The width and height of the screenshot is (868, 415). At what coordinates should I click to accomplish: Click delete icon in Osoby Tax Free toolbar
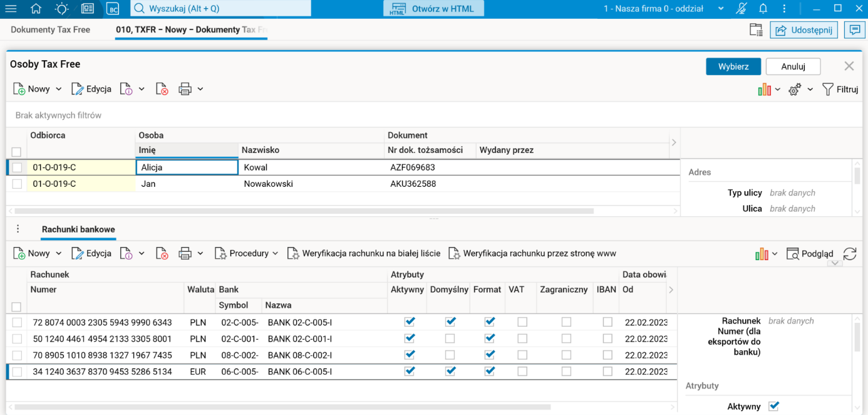tap(162, 89)
